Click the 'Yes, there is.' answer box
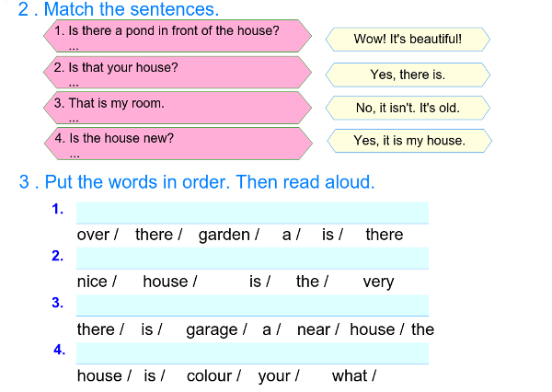Screen dimensions: 552x392 (408, 75)
